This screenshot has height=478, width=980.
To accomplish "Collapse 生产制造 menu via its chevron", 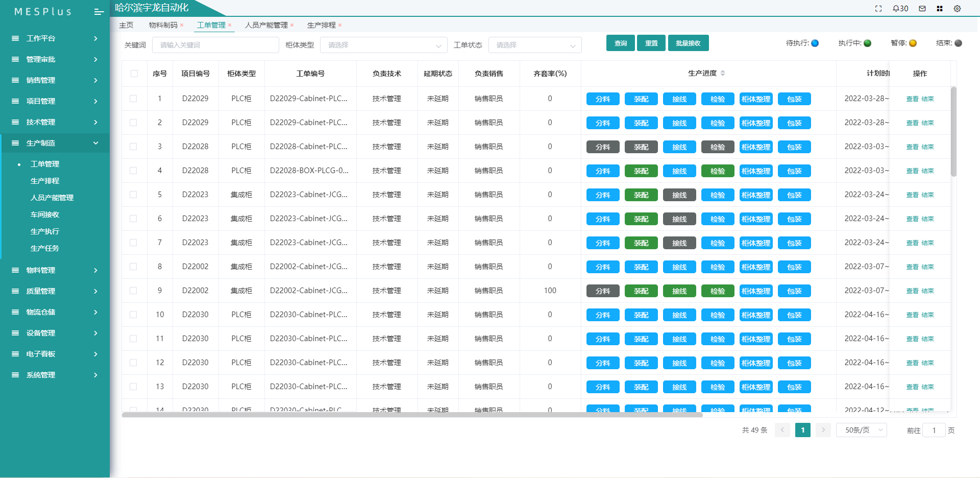I will tap(95, 143).
